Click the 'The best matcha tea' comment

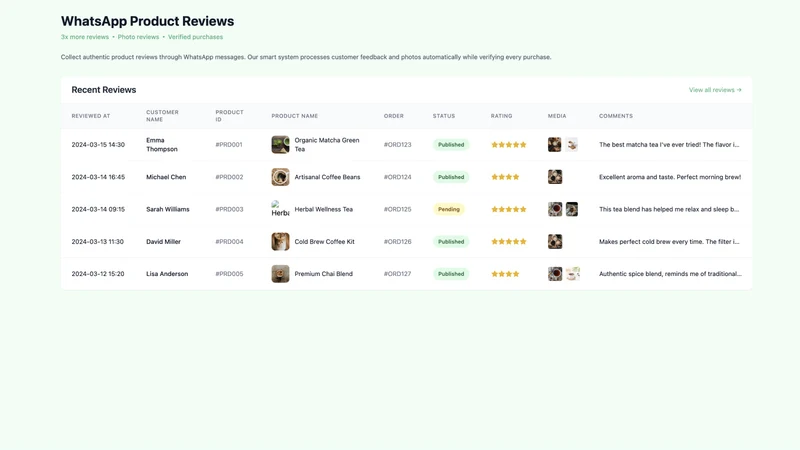coord(669,145)
